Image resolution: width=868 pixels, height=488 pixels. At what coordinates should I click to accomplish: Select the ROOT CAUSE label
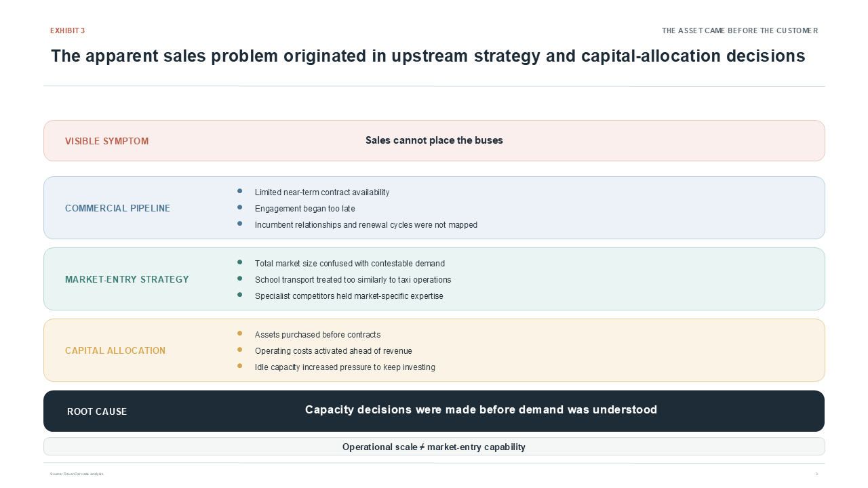[x=97, y=412]
